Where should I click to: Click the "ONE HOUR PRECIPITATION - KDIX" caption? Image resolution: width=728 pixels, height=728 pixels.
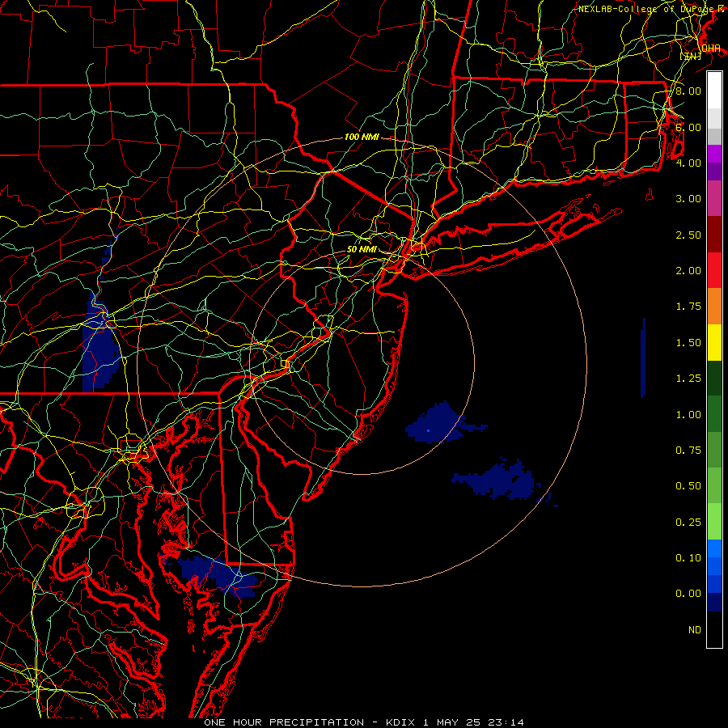309,722
